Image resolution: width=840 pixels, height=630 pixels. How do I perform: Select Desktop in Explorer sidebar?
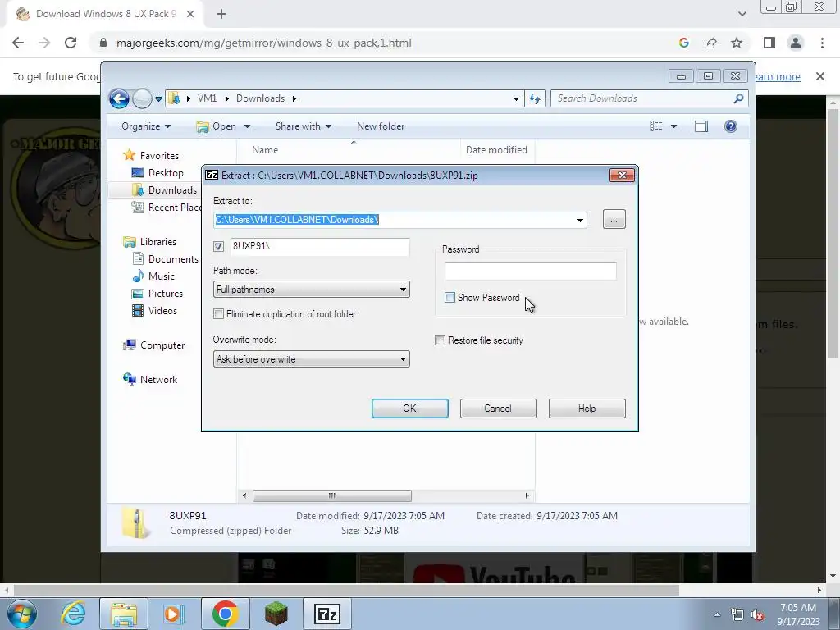[166, 173]
